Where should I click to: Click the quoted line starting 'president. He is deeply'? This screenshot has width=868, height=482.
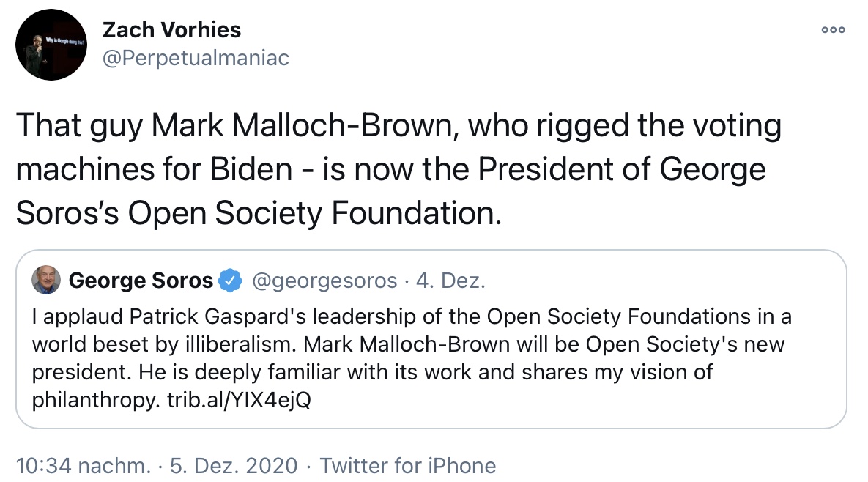tap(372, 372)
